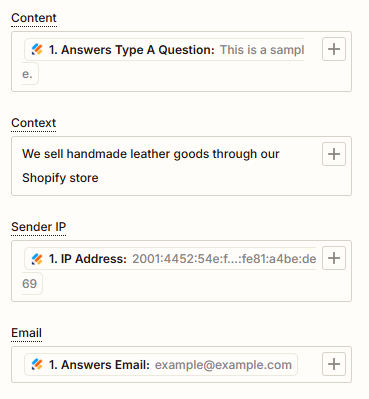Click empty area of Content input box

point(187,75)
